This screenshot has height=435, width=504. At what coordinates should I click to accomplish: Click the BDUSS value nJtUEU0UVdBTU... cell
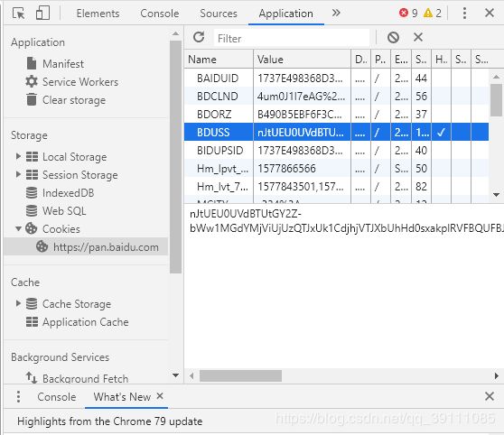(303, 132)
